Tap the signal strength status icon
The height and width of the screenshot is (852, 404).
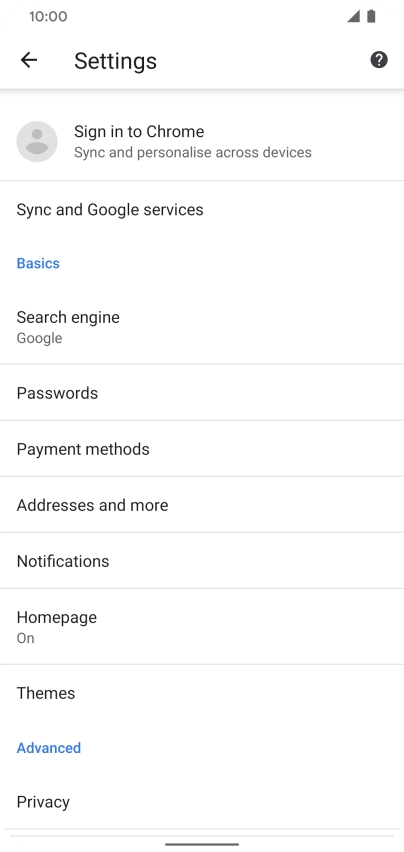tap(354, 16)
